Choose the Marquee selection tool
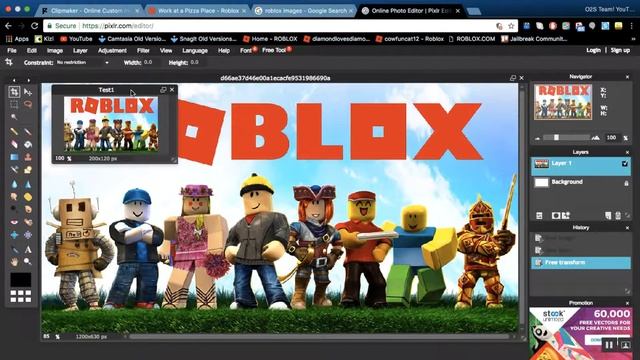Image resolution: width=640 pixels, height=360 pixels. pos(14,104)
